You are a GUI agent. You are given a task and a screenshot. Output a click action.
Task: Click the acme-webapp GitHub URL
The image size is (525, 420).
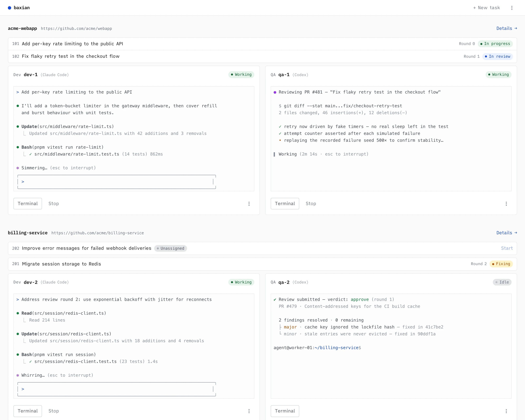click(x=76, y=29)
